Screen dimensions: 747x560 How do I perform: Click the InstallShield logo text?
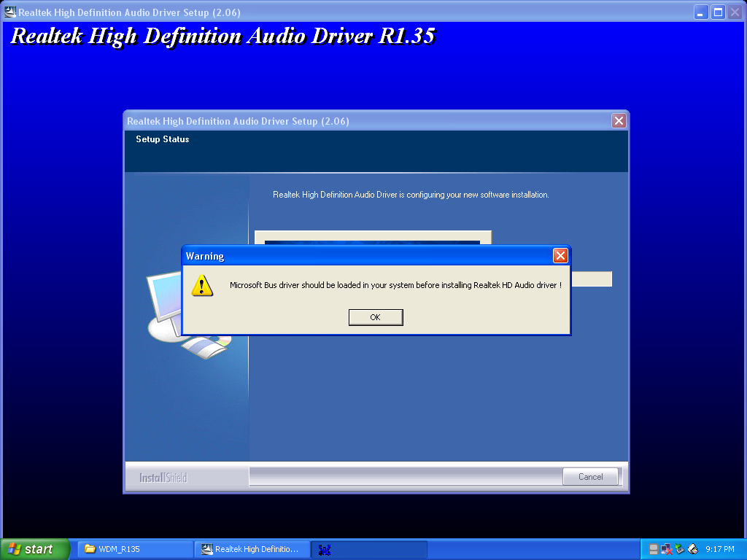click(x=163, y=477)
